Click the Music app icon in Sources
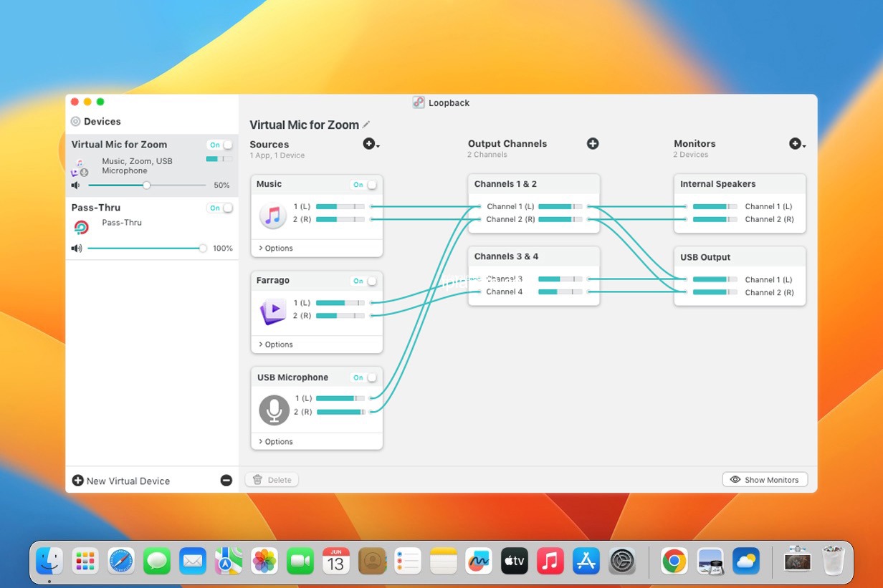Image resolution: width=883 pixels, height=588 pixels. 272,216
